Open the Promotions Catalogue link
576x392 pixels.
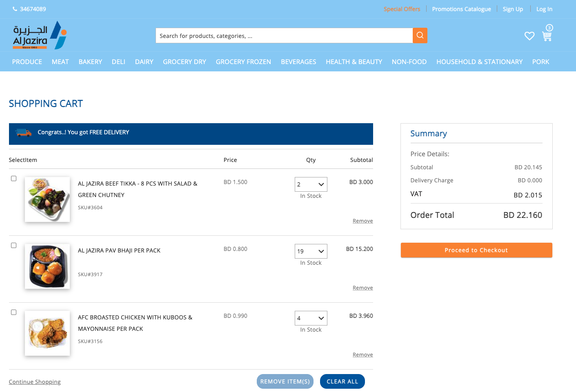[x=461, y=9]
